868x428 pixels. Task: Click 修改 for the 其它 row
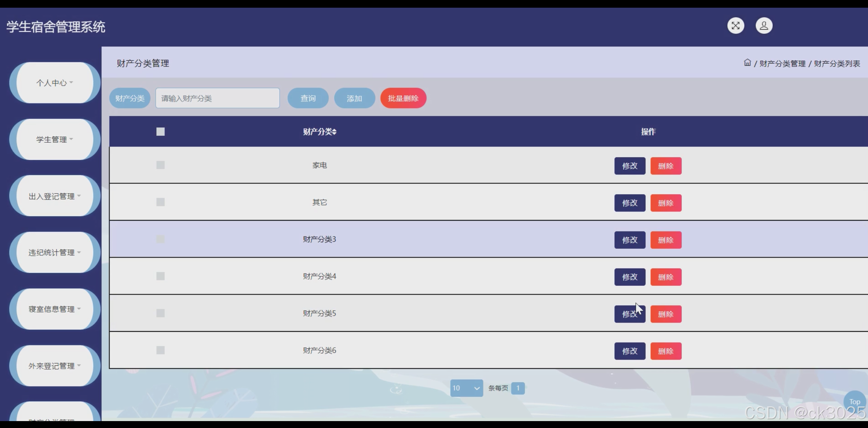(x=629, y=203)
